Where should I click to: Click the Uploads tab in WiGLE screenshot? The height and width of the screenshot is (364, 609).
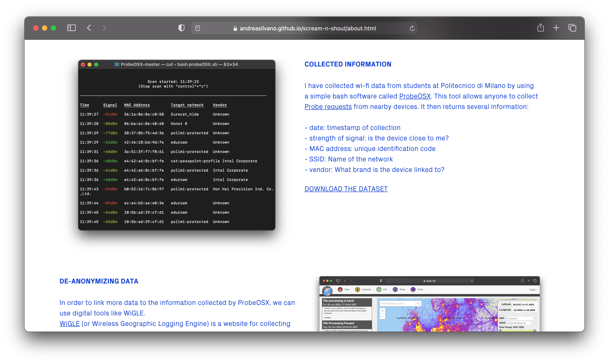point(363,290)
